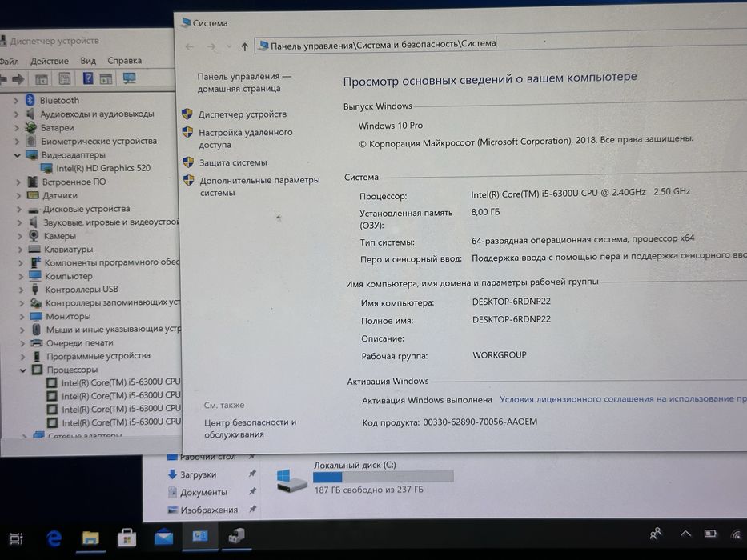Click the Очереди печати printer icon
The image size is (747, 560).
click(x=37, y=343)
